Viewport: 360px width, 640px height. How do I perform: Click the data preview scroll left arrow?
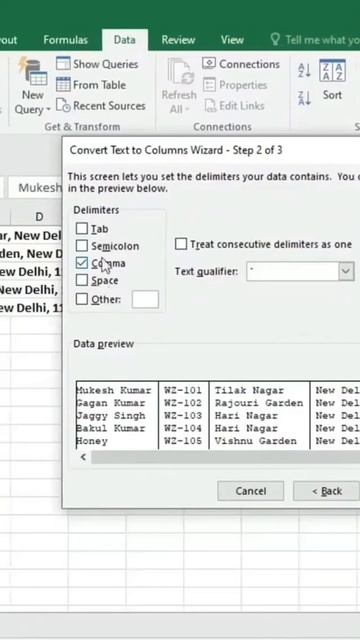(83, 457)
